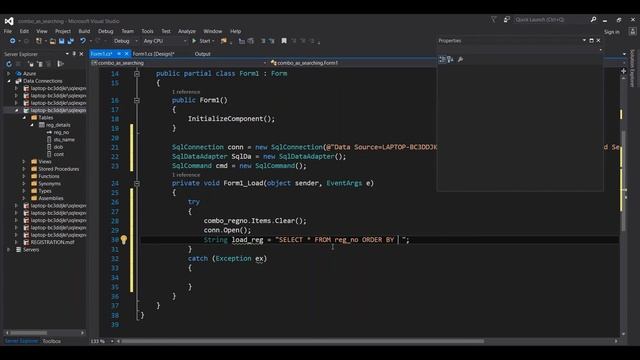Click the Sign in link

[x=611, y=32]
